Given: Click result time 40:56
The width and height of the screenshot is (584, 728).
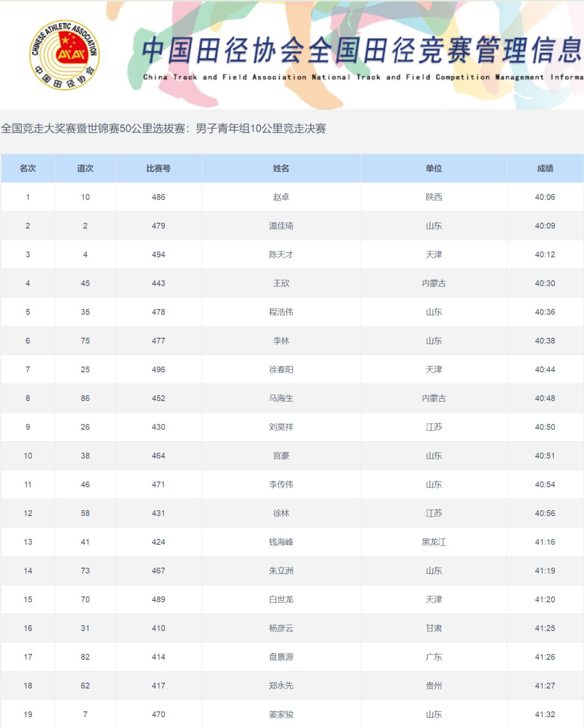Looking at the screenshot, I should coord(545,513).
